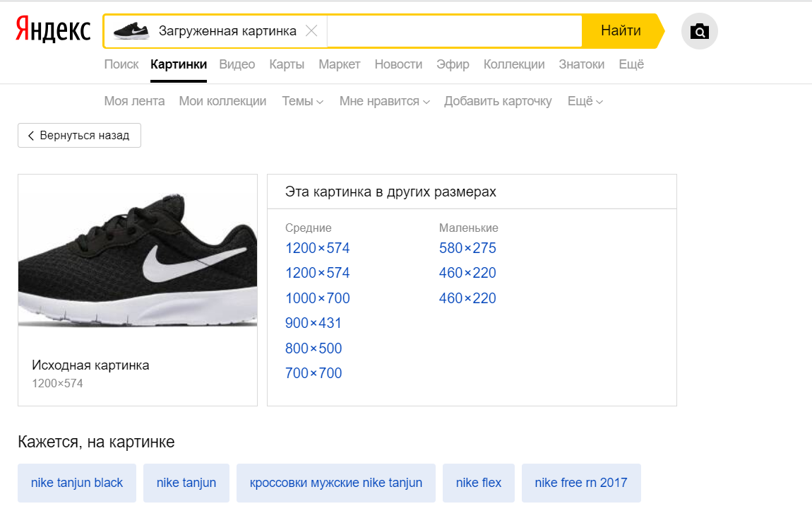Image resolution: width=812 pixels, height=523 pixels.
Task: Go to the Карты tab
Action: (x=287, y=64)
